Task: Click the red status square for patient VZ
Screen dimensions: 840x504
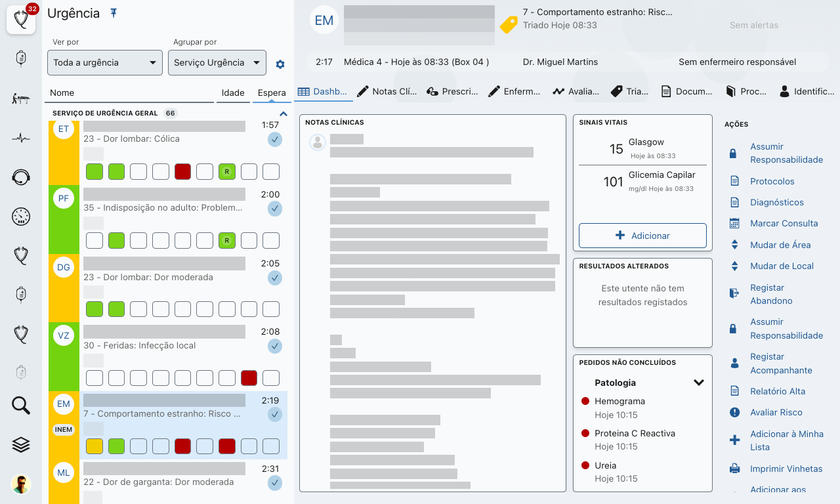Action: point(249,378)
